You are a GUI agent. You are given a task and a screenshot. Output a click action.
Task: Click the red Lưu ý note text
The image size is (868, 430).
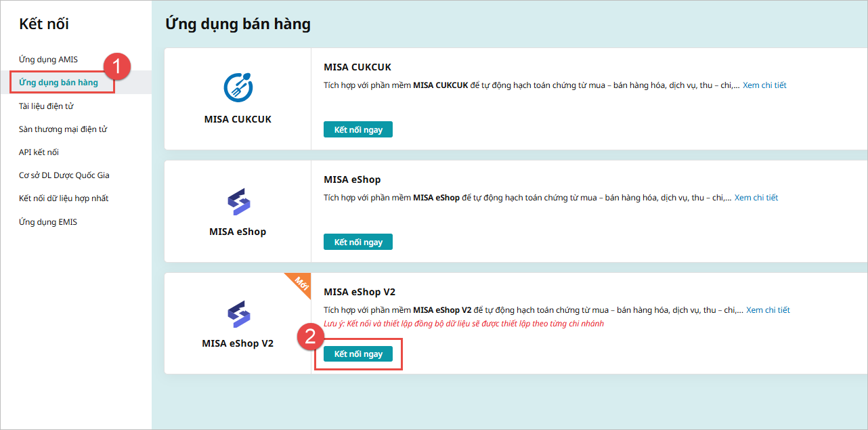point(464,324)
